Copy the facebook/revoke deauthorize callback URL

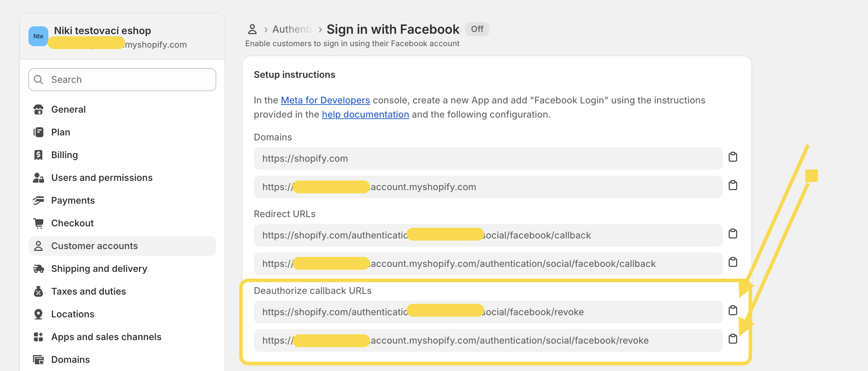click(734, 310)
